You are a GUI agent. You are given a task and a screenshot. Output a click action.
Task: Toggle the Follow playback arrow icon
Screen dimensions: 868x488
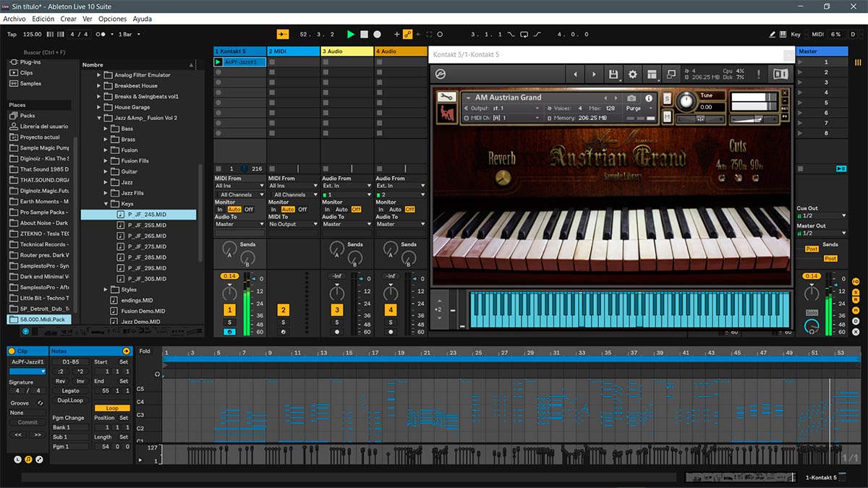pyautogui.click(x=282, y=34)
